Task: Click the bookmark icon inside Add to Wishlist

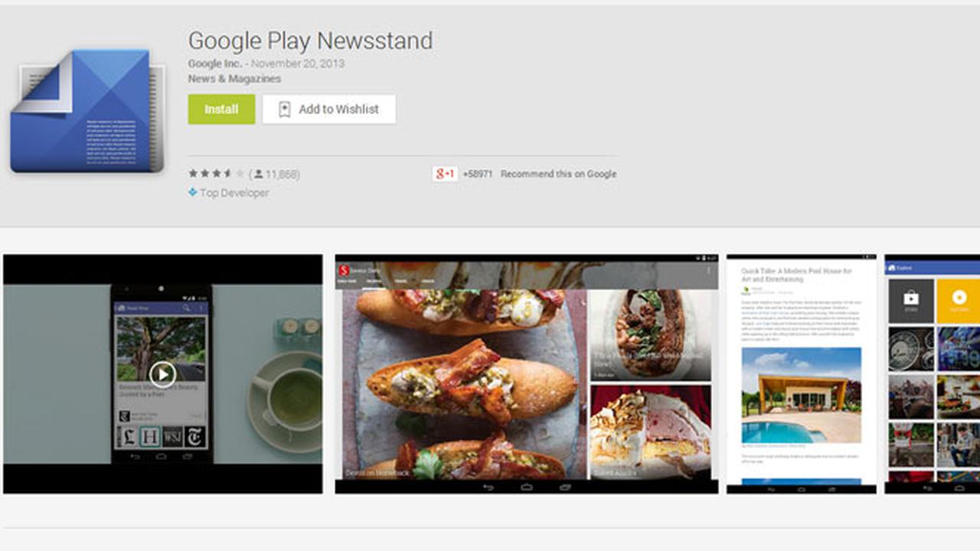Action: coord(286,109)
